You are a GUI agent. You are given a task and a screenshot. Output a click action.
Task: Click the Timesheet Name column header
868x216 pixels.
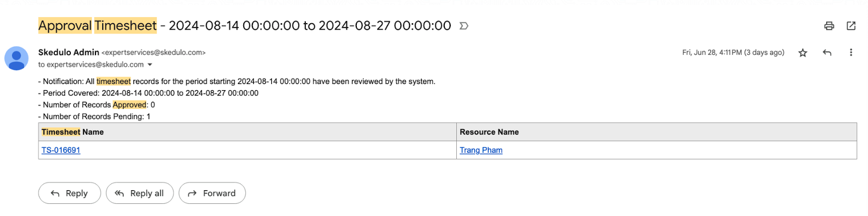pos(72,132)
